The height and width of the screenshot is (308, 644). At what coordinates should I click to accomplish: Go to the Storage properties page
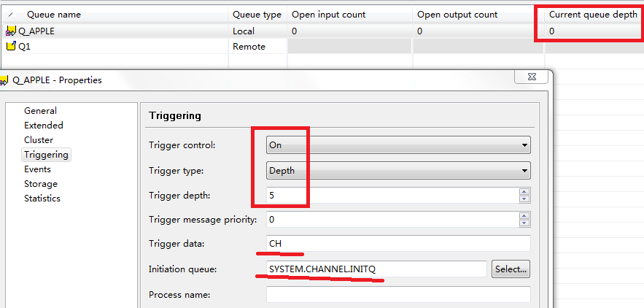point(40,184)
